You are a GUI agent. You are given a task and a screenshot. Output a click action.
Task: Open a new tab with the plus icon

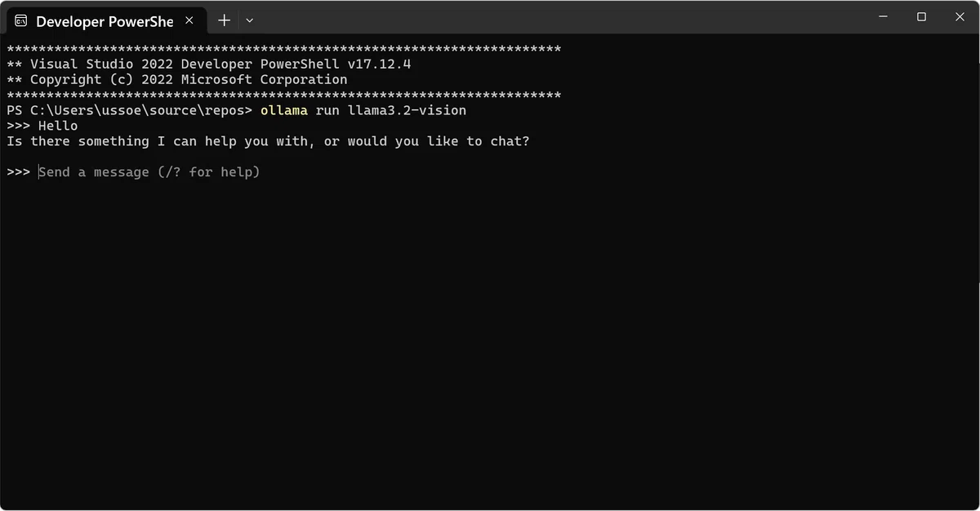coord(224,20)
